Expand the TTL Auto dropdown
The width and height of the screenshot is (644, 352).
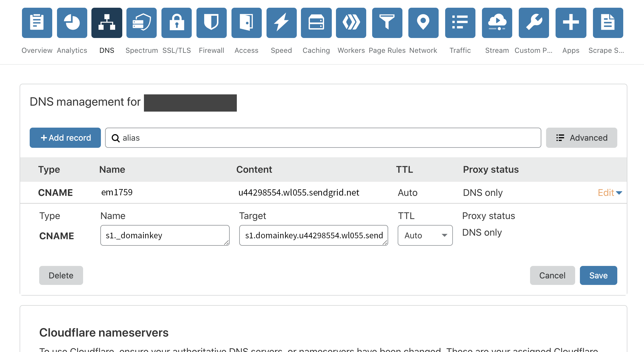[x=425, y=235]
